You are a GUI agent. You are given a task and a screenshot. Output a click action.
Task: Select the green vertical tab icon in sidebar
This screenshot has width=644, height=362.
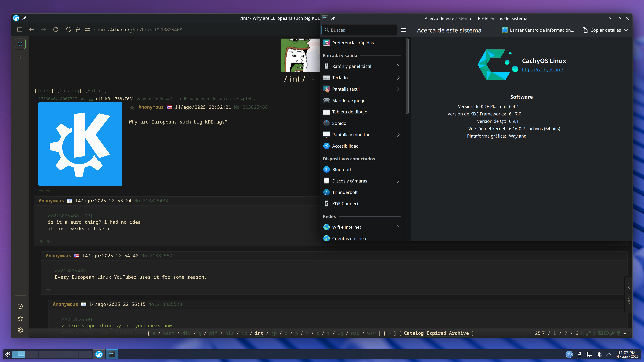click(20, 44)
